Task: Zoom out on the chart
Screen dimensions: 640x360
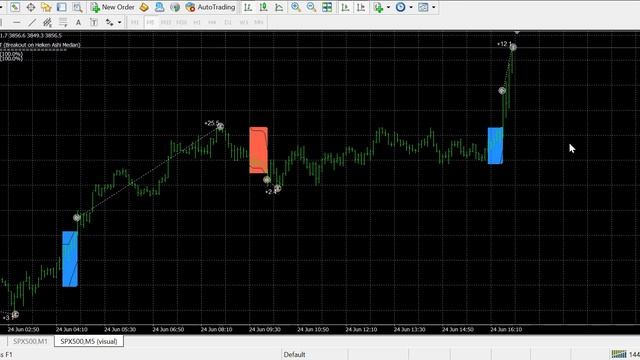Action: tap(311, 7)
